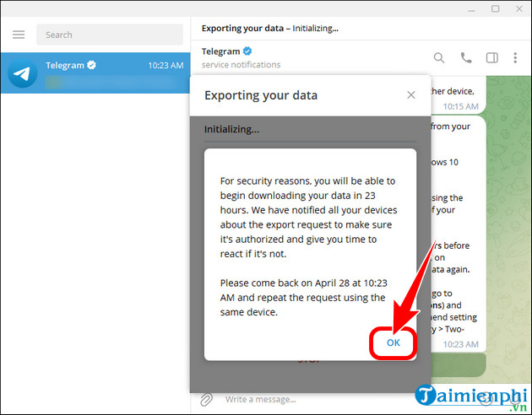Start a call with the phone icon

[x=465, y=58]
